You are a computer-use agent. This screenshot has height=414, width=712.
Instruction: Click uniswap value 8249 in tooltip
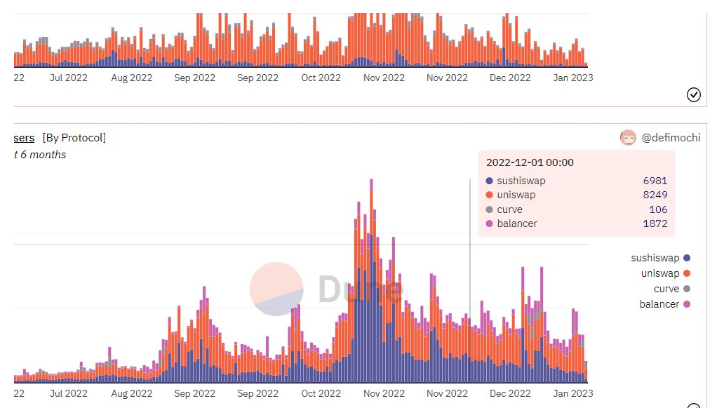point(655,195)
